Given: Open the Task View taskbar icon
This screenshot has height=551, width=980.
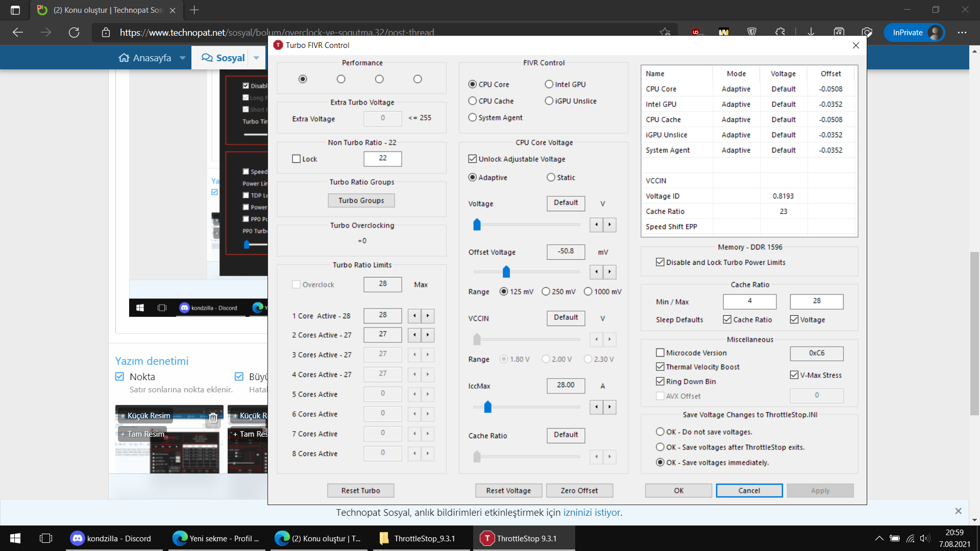Looking at the screenshot, I should click(46, 538).
